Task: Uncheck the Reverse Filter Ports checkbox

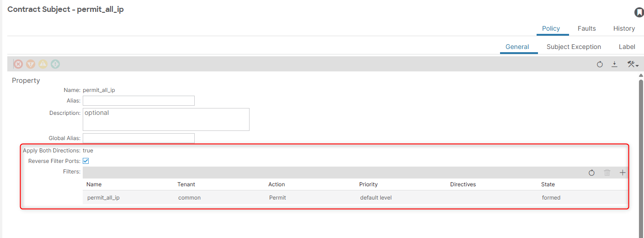Action: (x=85, y=161)
